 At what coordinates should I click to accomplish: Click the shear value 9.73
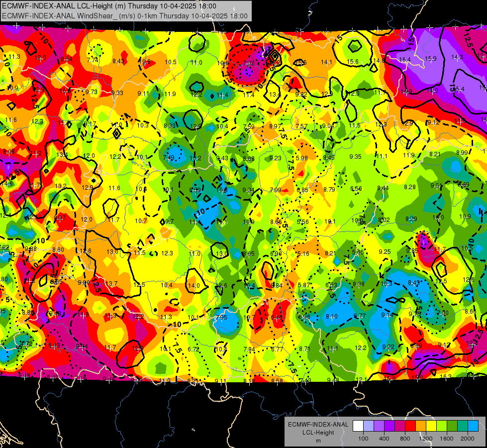click(92, 92)
